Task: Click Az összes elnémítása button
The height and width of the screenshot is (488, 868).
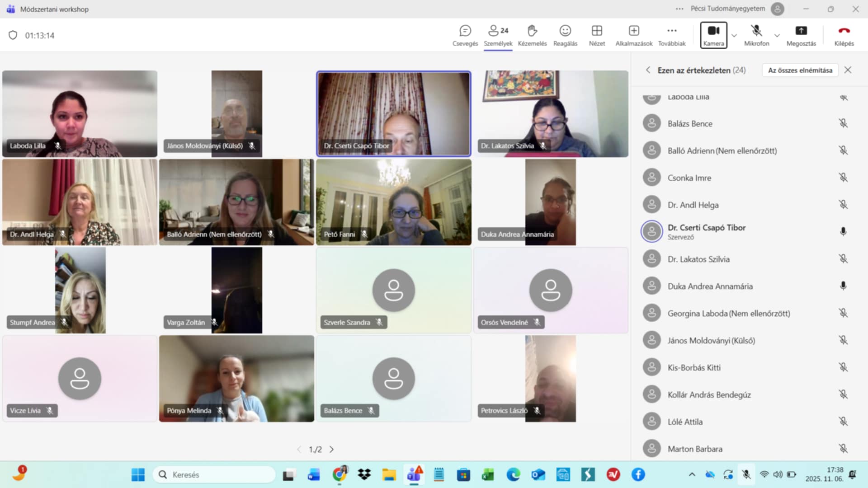Action: click(800, 70)
